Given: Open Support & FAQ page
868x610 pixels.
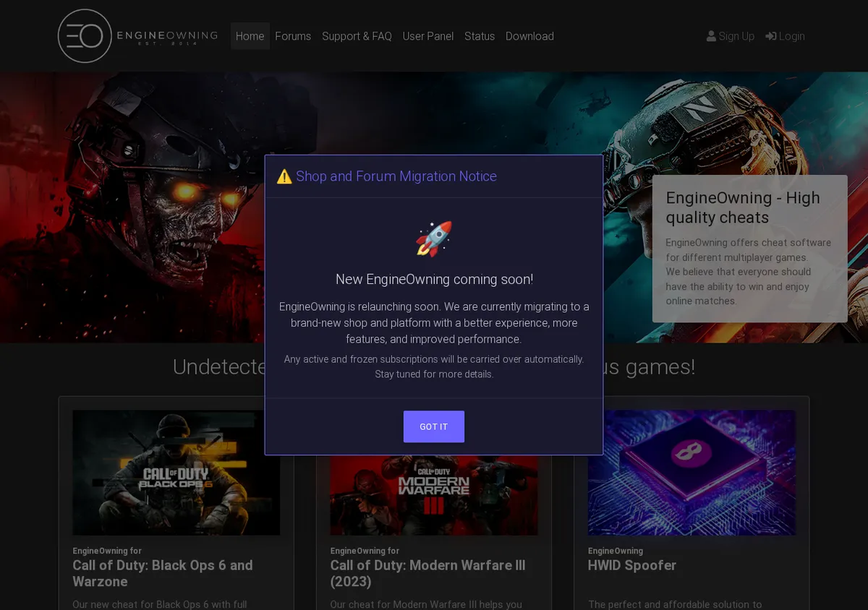Looking at the screenshot, I should pos(357,36).
